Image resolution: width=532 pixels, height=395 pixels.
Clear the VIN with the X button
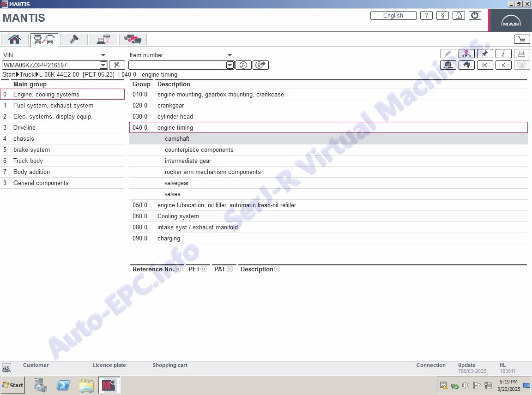(117, 65)
